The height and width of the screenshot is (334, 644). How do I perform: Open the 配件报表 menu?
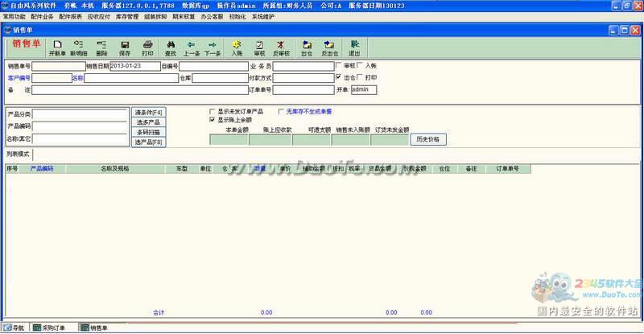pyautogui.click(x=71, y=17)
